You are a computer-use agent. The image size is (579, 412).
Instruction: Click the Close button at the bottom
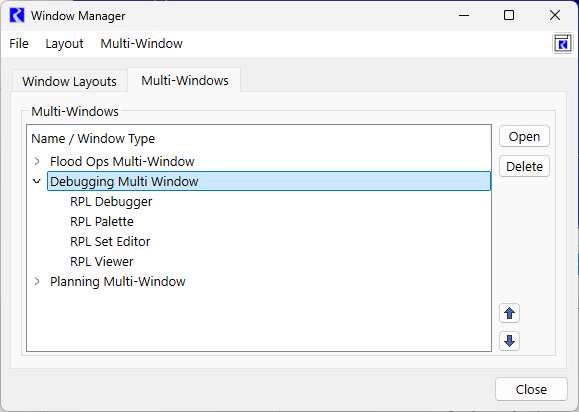(531, 389)
